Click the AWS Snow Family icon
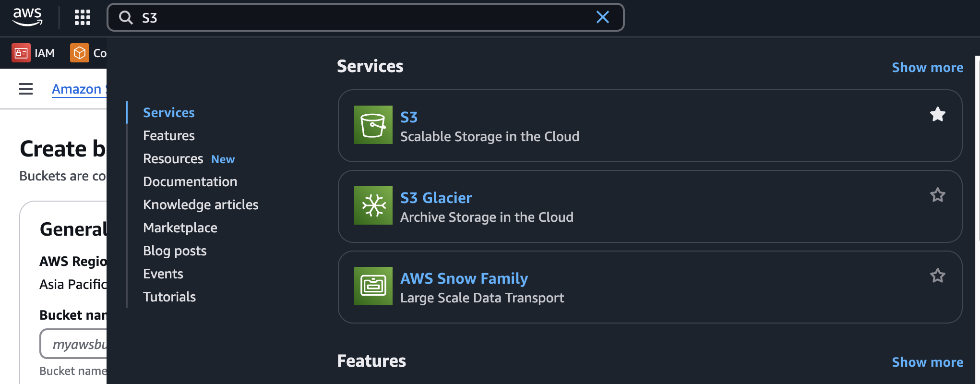This screenshot has width=980, height=384. [373, 286]
